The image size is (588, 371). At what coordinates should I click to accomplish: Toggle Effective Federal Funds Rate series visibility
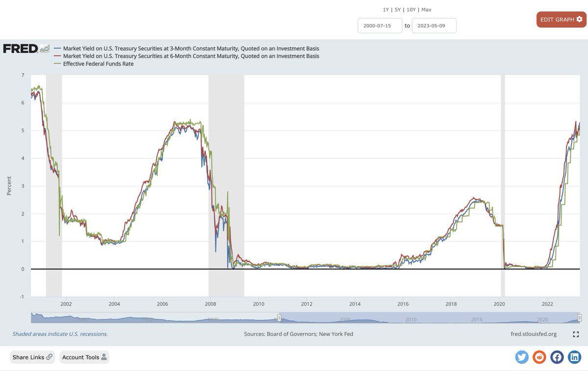(94, 64)
